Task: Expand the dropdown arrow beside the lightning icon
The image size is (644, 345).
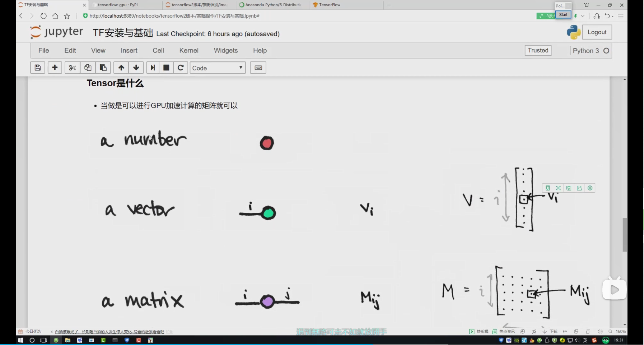Action: pos(583,16)
